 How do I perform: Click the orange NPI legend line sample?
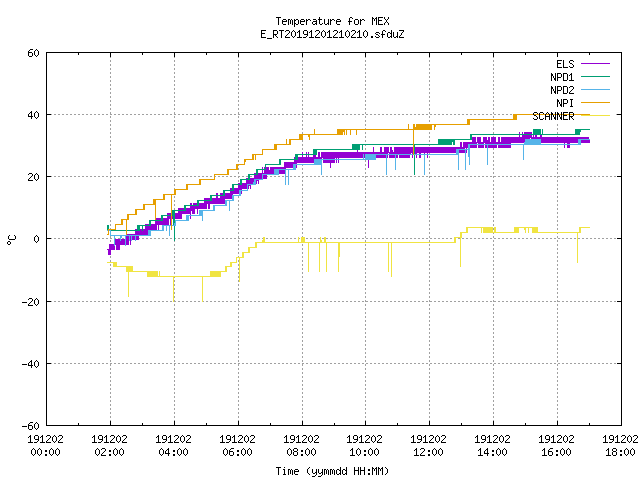pyautogui.click(x=595, y=102)
